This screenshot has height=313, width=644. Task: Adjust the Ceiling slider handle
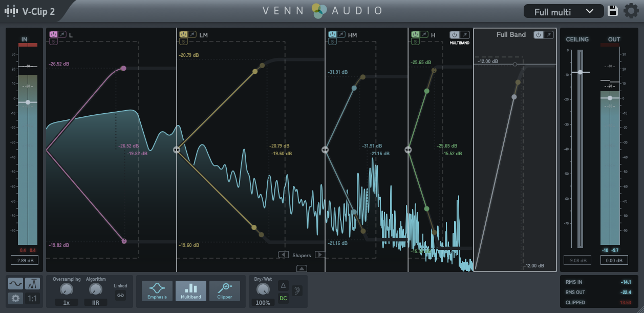(580, 72)
